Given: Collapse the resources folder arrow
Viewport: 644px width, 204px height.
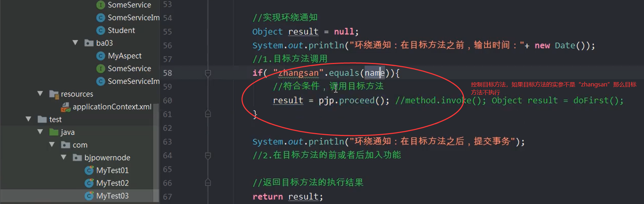Looking at the screenshot, I should (x=40, y=94).
